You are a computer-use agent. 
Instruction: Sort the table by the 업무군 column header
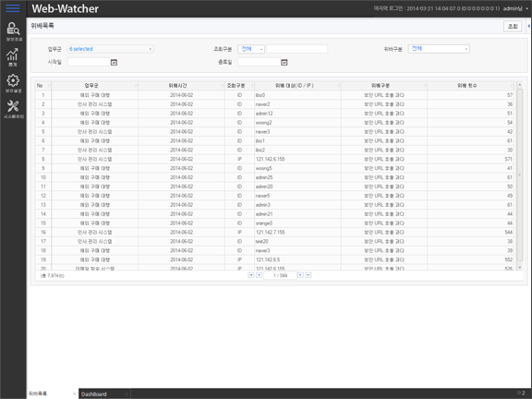[x=94, y=86]
